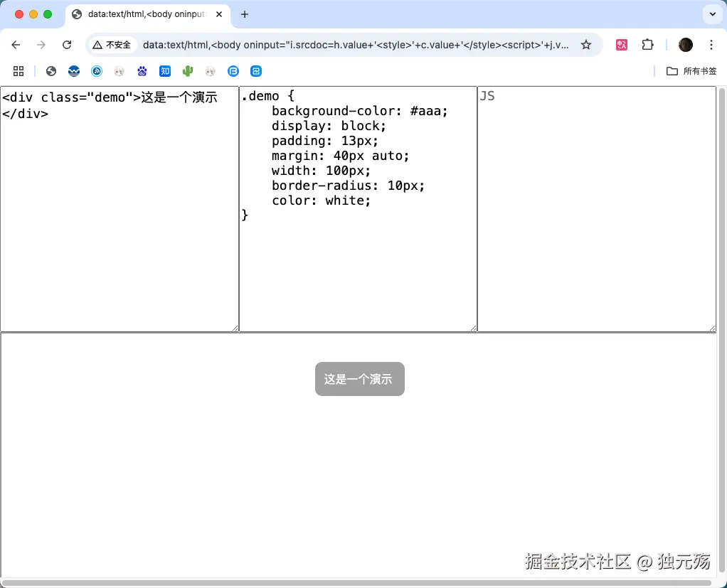Image resolution: width=727 pixels, height=588 pixels.
Task: Click the 'display: block;' line
Action: pyautogui.click(x=329, y=126)
